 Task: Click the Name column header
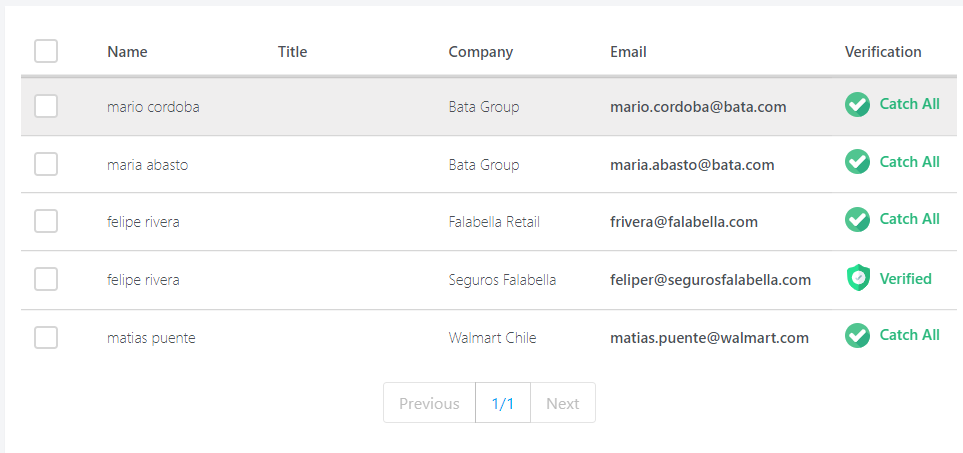[x=128, y=52]
